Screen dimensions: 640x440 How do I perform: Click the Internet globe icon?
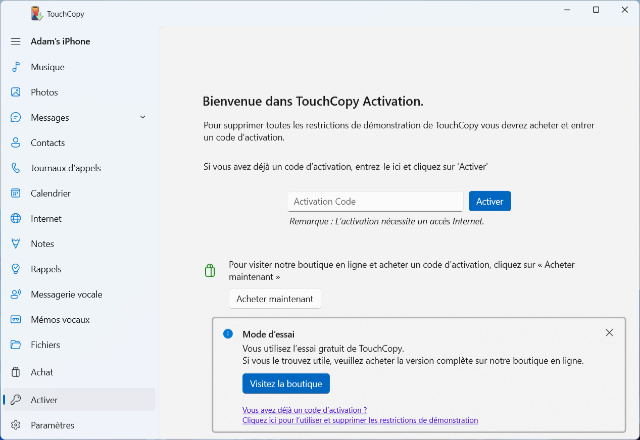[16, 219]
